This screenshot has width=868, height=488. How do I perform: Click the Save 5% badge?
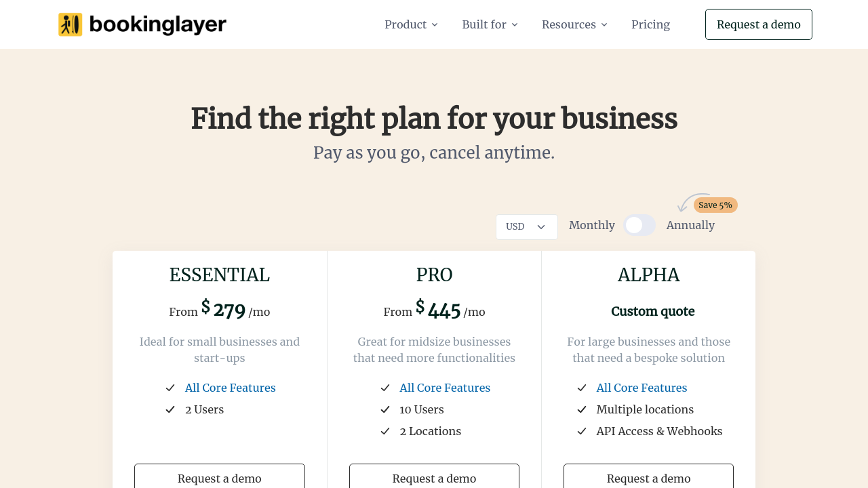[x=715, y=205]
